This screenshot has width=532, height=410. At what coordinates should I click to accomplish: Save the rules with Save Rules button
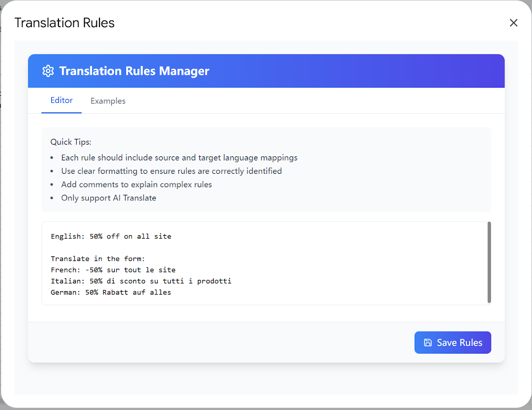[x=453, y=342]
